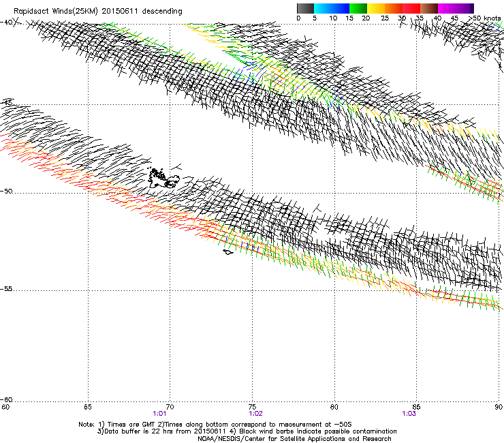Click the large island outline near 69E 49S
This screenshot has width=504, height=443.
pyautogui.click(x=163, y=179)
